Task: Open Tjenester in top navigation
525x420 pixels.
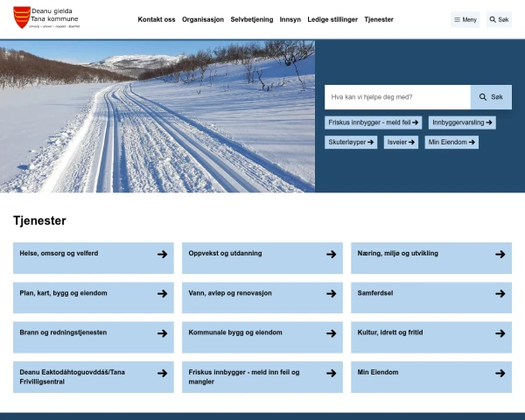Action: tap(379, 19)
